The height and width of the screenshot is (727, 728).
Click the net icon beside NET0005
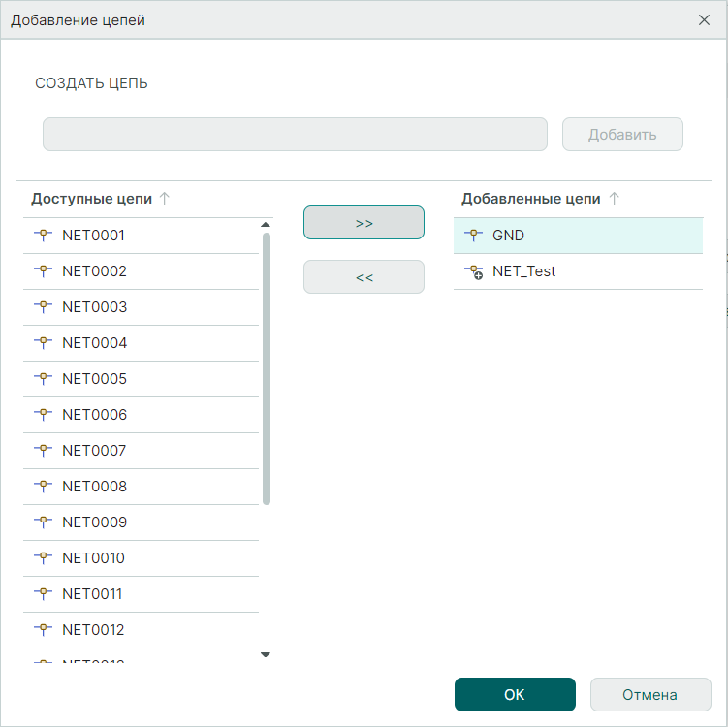(x=42, y=378)
